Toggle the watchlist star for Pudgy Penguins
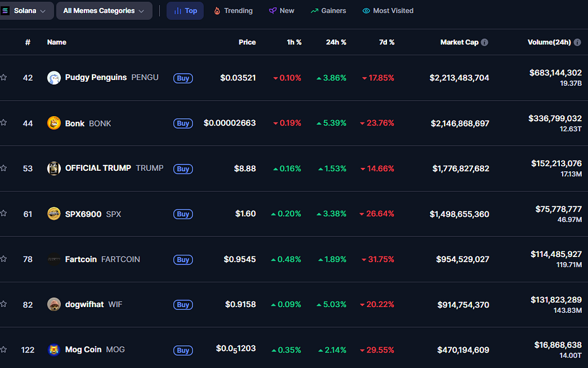Viewport: 588px width, 368px height. 4,78
